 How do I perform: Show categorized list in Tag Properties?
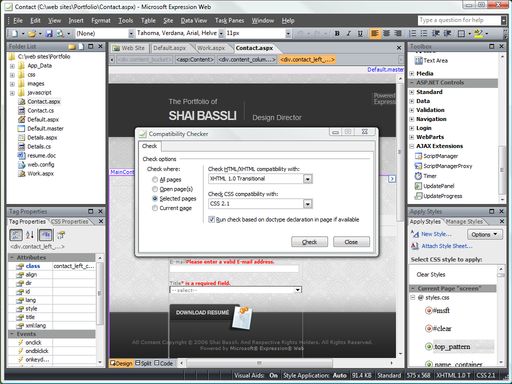click(x=16, y=235)
